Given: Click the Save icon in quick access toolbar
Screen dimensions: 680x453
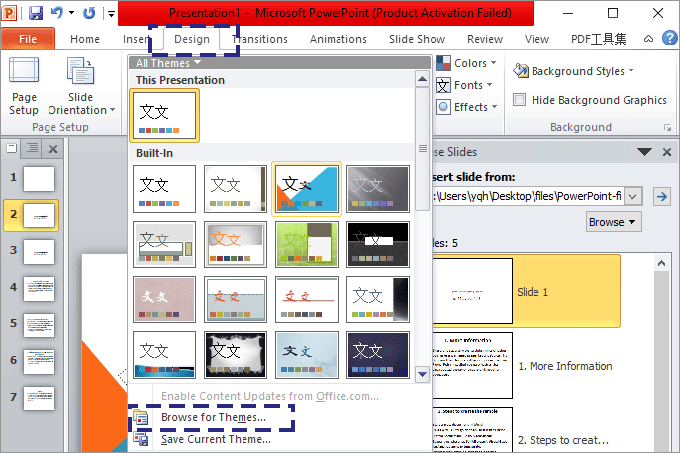Looking at the screenshot, I should 36,13.
